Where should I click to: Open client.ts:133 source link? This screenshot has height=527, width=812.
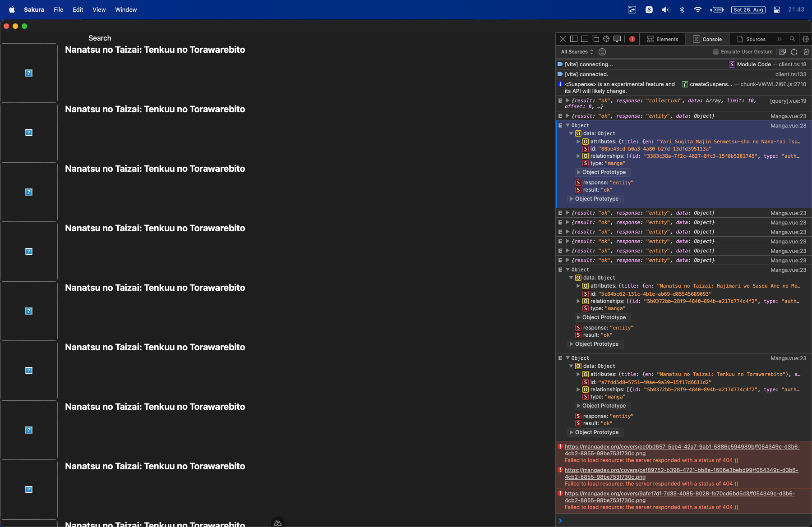pyautogui.click(x=791, y=74)
